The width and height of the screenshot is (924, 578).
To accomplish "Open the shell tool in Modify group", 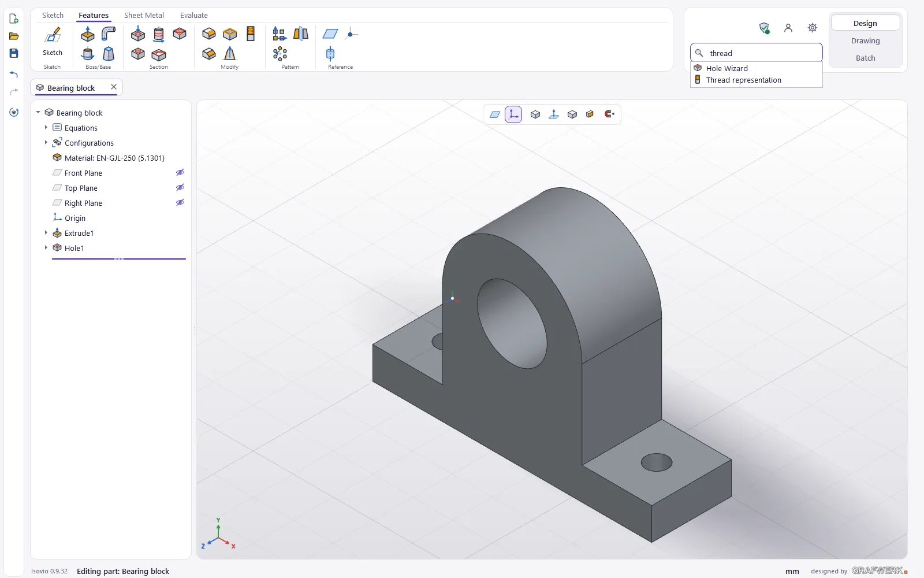I will tap(230, 34).
